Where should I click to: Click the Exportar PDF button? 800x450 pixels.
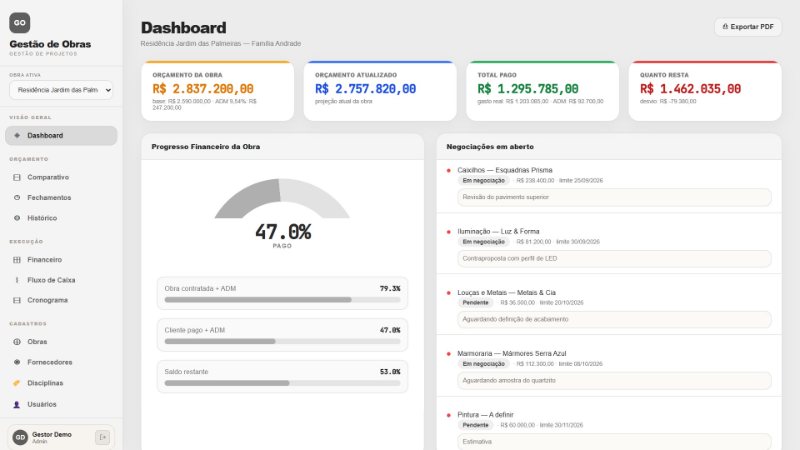(747, 27)
